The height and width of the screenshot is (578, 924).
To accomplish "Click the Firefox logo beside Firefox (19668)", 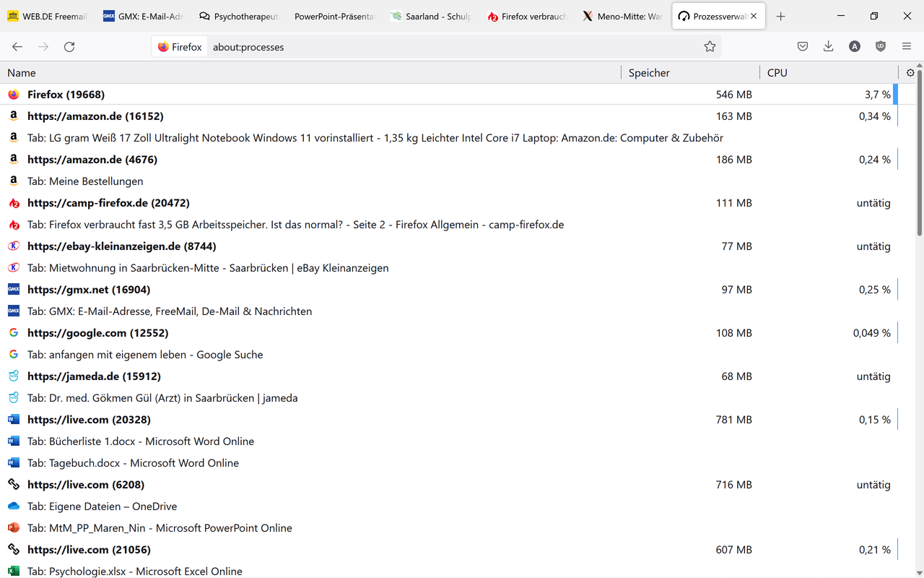I will tap(14, 95).
